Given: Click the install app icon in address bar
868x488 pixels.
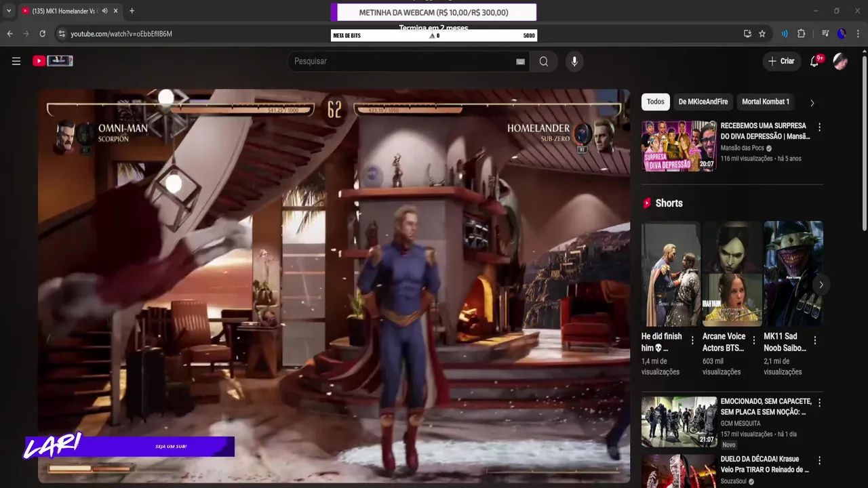Looking at the screenshot, I should pos(747,33).
